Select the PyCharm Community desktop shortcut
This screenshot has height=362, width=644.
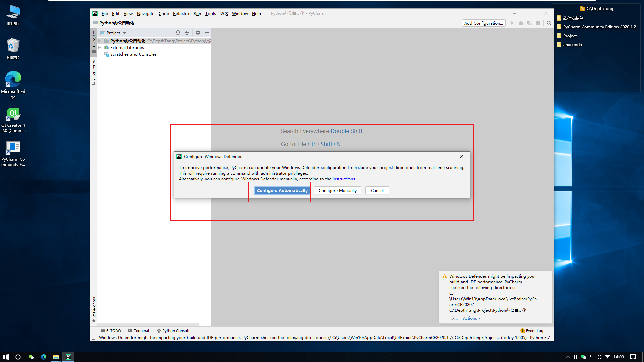(13, 154)
